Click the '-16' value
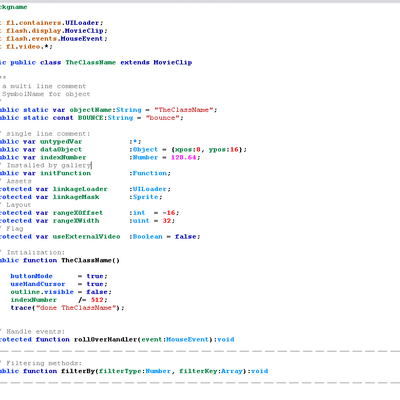This screenshot has height=400, width=400. pos(169,213)
